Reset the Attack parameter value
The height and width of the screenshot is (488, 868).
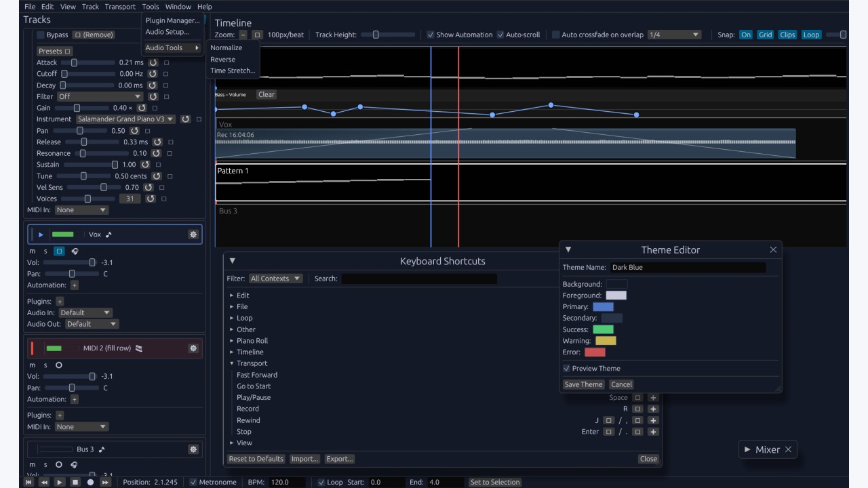coord(153,62)
